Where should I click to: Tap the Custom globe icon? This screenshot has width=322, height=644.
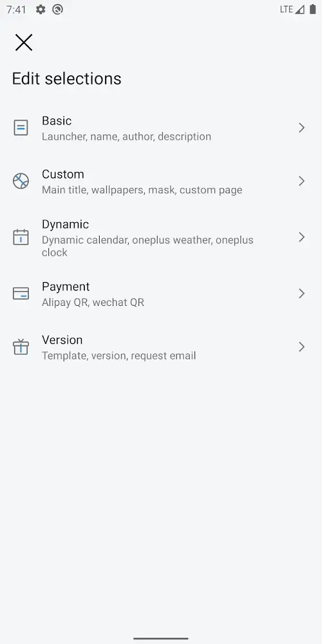(x=21, y=181)
